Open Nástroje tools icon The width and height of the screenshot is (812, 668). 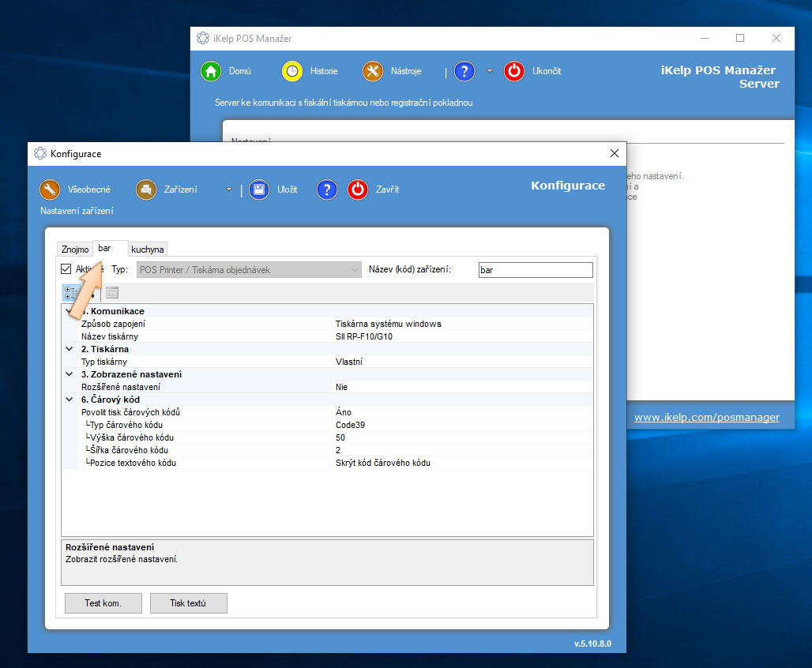click(373, 71)
